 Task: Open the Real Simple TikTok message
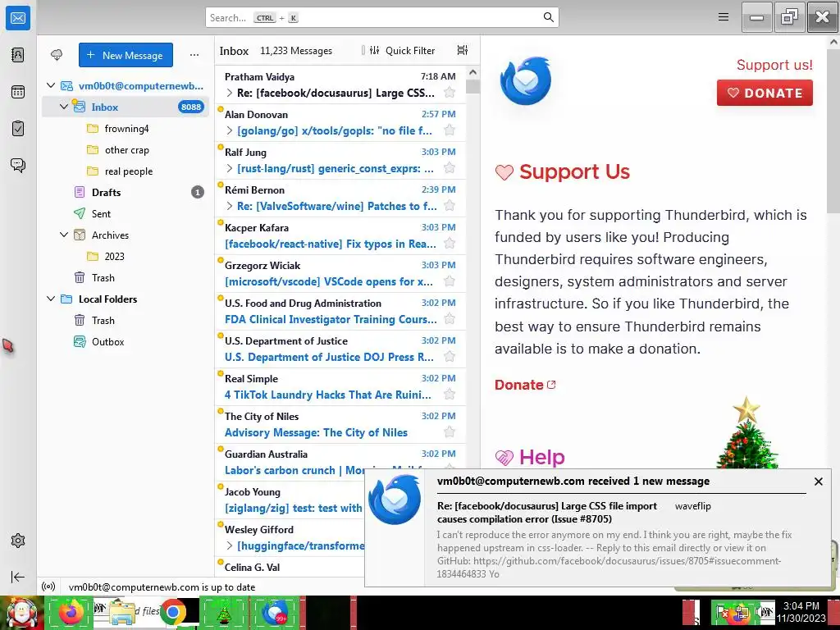[340, 386]
